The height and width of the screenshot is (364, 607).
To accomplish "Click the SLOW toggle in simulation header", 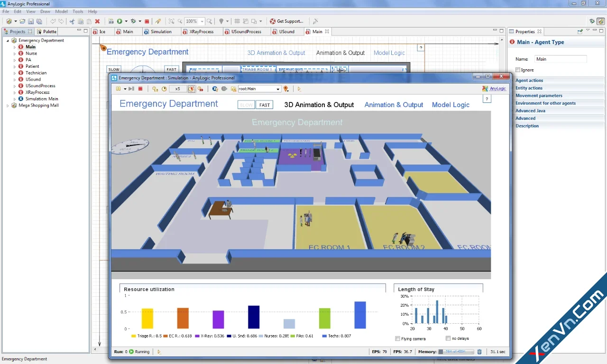I will click(x=246, y=105).
